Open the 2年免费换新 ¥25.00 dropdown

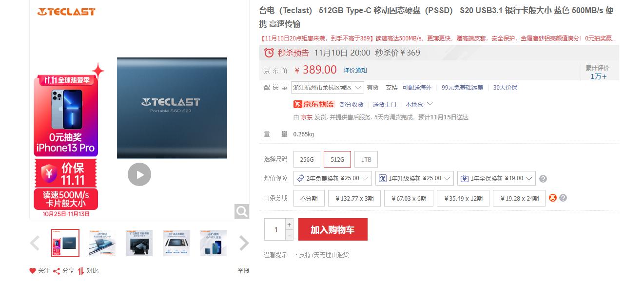point(332,178)
